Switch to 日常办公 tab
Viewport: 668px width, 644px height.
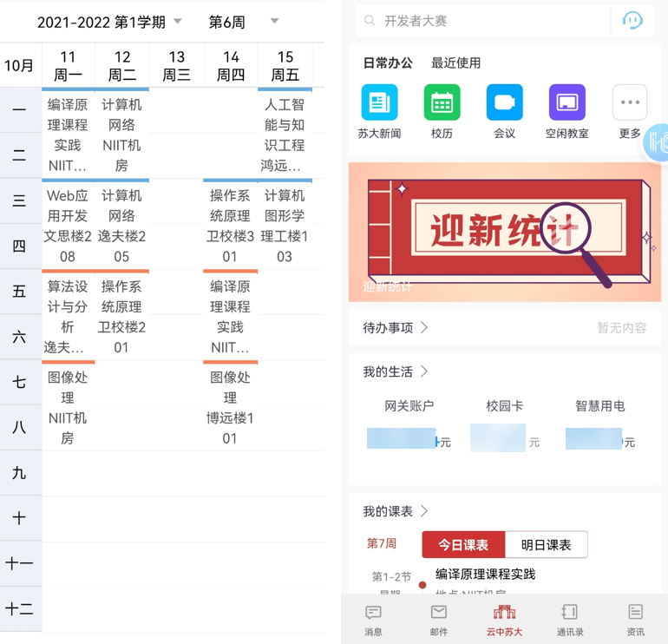click(388, 63)
